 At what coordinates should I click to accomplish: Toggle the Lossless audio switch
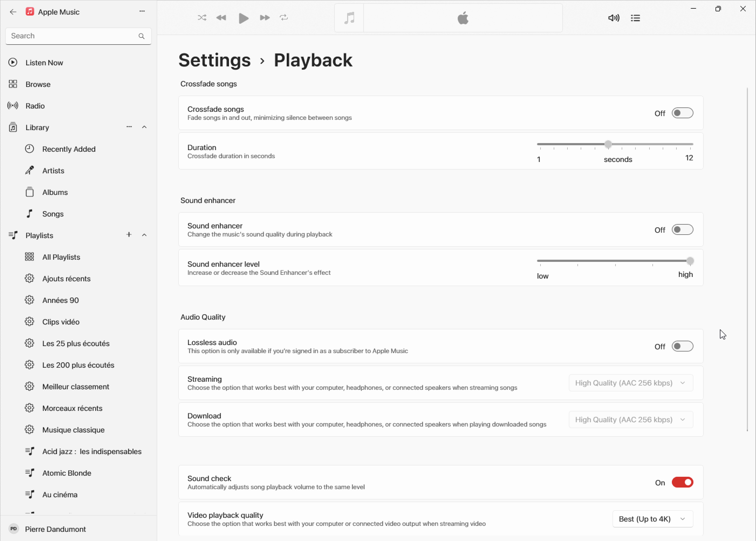[682, 346]
